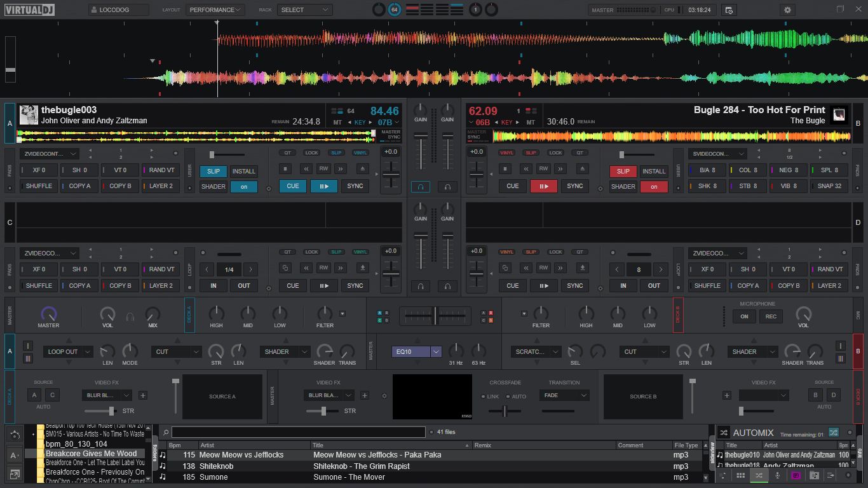Eject the track on deck B
This screenshot has height=488, width=868.
(x=581, y=169)
